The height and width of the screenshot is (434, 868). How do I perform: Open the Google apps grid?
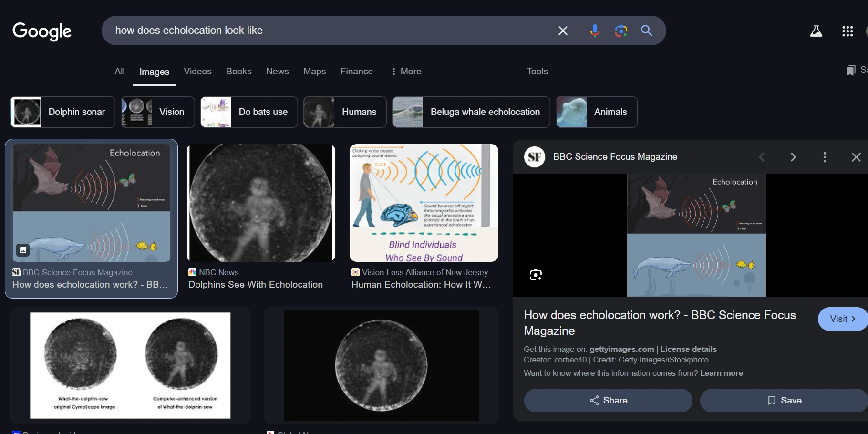(847, 31)
